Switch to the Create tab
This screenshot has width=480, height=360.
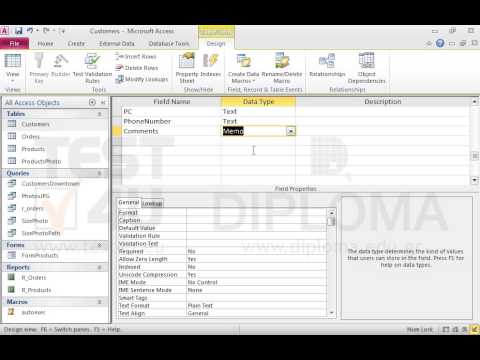tap(76, 44)
